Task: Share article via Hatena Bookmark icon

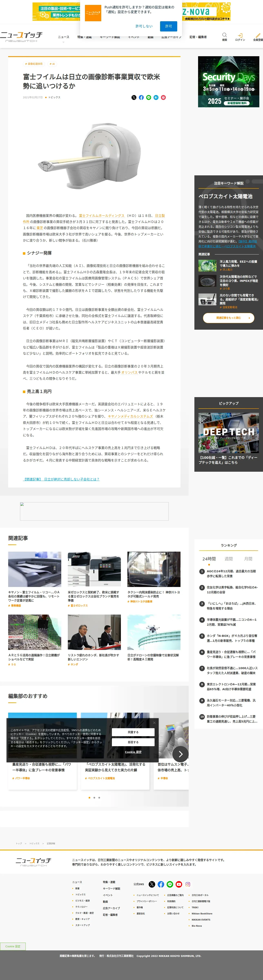Action: click(x=156, y=97)
